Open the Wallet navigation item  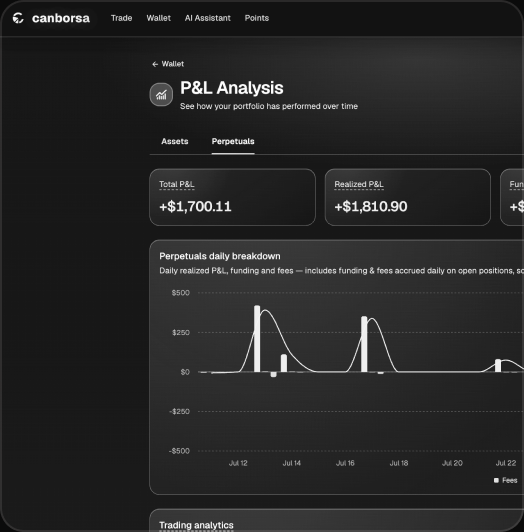[x=158, y=18]
